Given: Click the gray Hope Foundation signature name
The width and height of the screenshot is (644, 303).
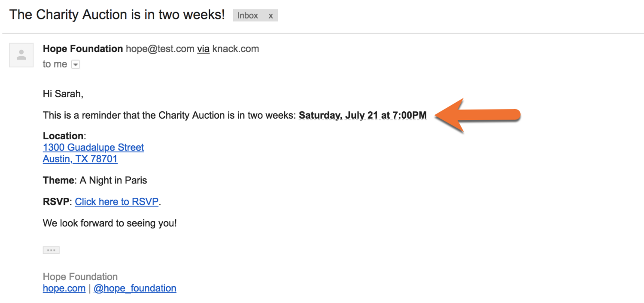Looking at the screenshot, I should (x=80, y=277).
